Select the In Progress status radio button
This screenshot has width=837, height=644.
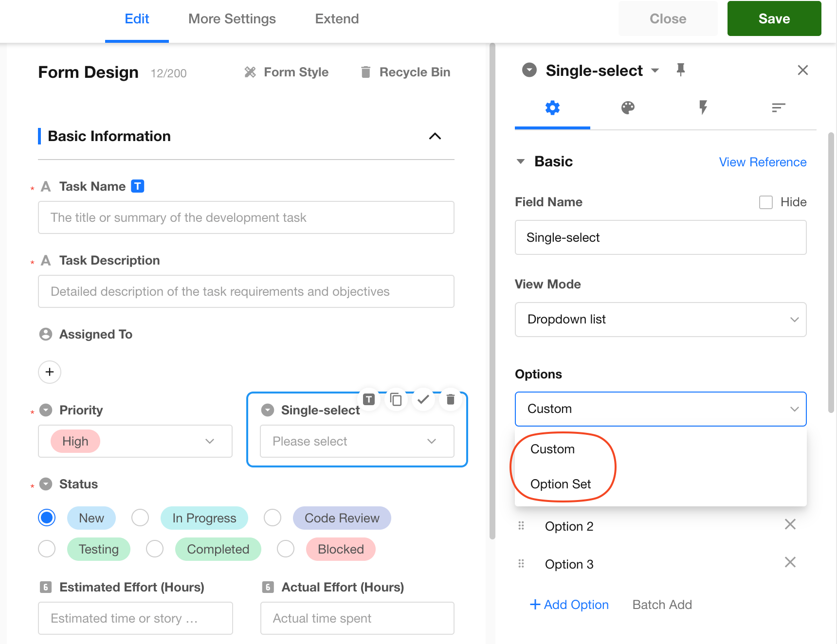140,518
